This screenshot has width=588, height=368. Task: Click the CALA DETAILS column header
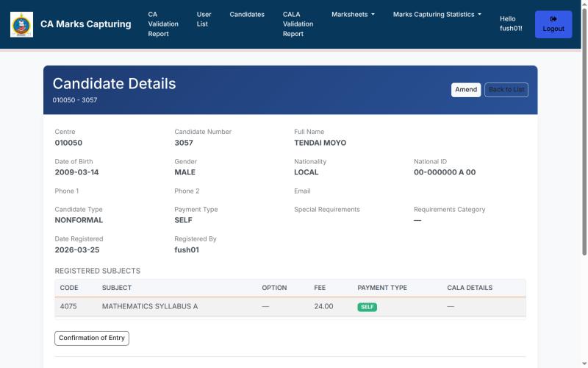(470, 288)
